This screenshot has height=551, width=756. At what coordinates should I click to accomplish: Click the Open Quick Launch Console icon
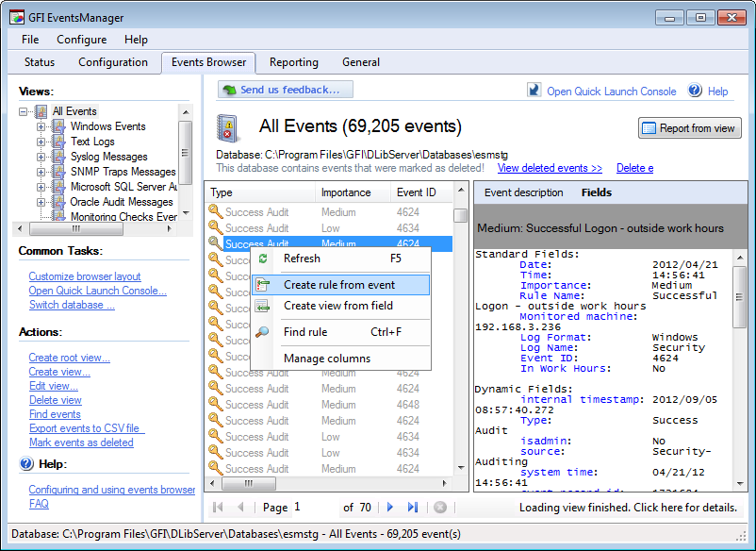pyautogui.click(x=534, y=91)
